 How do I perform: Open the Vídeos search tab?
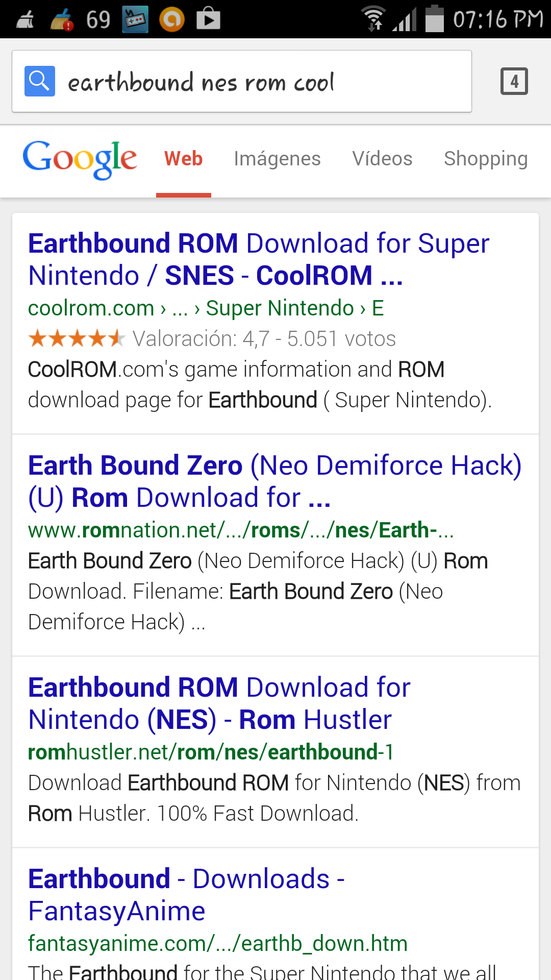(x=382, y=159)
